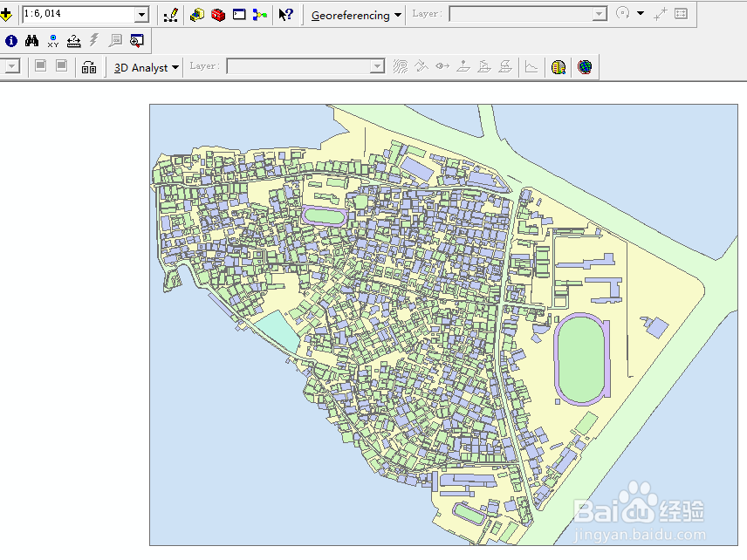Click the first grayed layout frame button
The height and width of the screenshot is (560, 747).
[x=40, y=65]
